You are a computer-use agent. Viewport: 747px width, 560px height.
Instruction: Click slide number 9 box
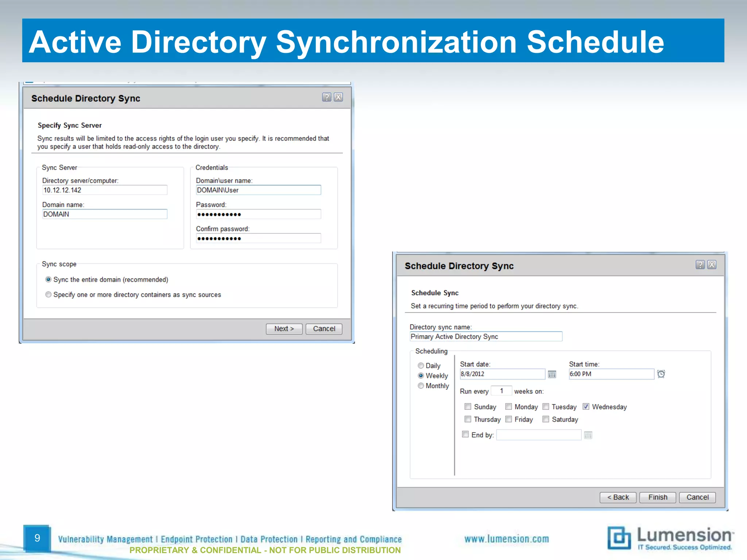tap(37, 538)
